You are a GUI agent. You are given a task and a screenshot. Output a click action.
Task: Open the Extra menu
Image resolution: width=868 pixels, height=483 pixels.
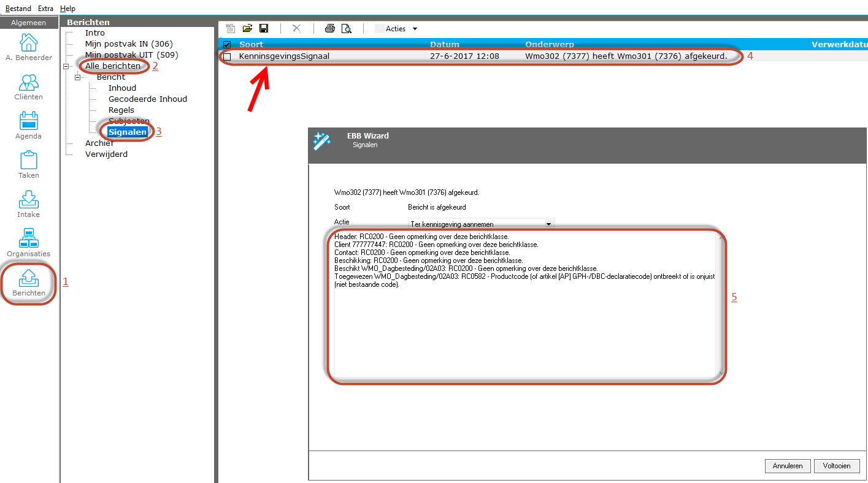point(45,9)
